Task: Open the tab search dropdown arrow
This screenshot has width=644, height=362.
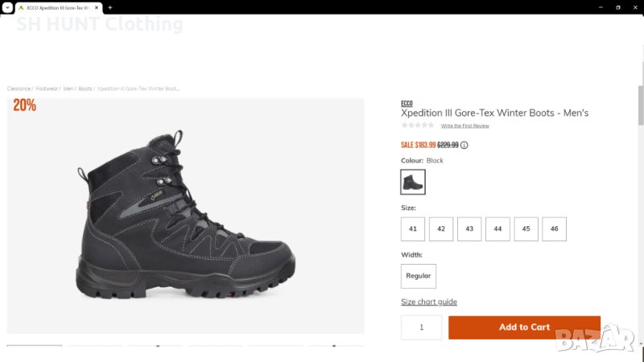Action: tap(7, 7)
